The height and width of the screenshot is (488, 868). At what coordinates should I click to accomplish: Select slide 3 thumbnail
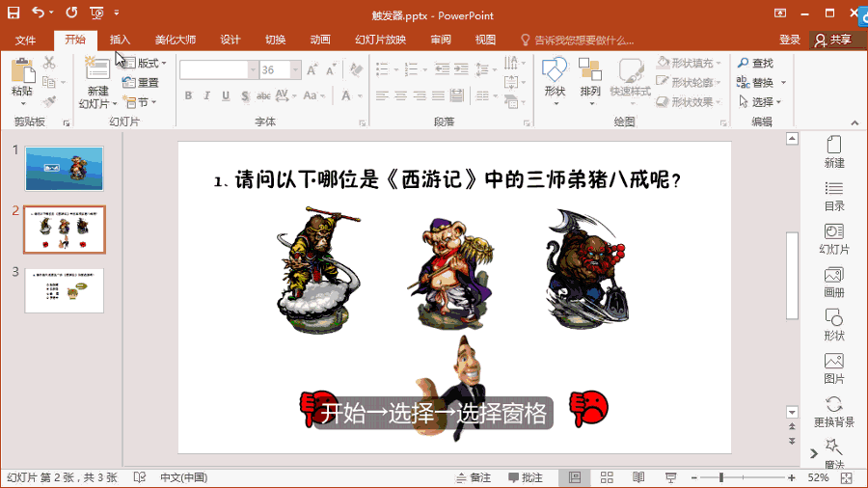(65, 290)
